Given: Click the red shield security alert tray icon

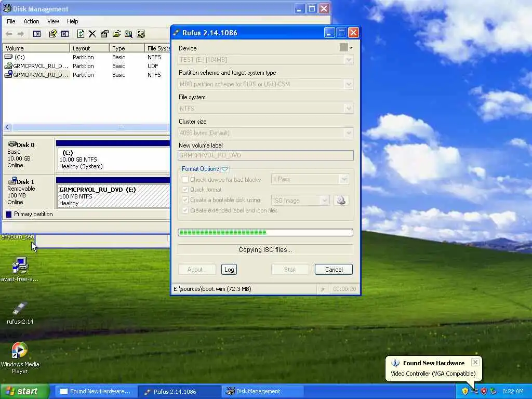Looking at the screenshot, I should click(484, 391).
